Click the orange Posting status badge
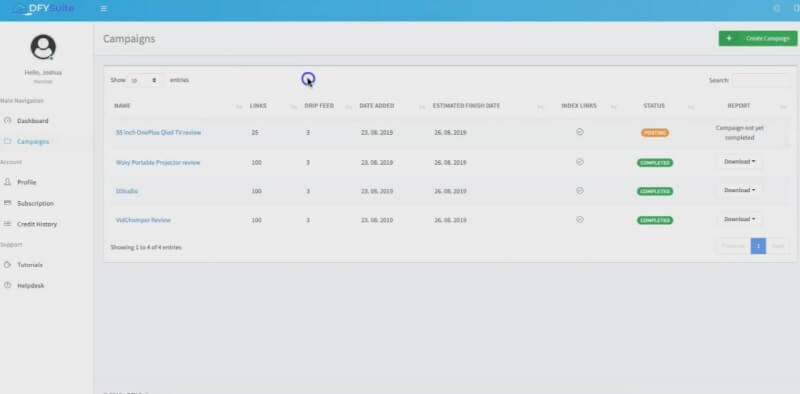The height and width of the screenshot is (394, 800). tap(655, 133)
